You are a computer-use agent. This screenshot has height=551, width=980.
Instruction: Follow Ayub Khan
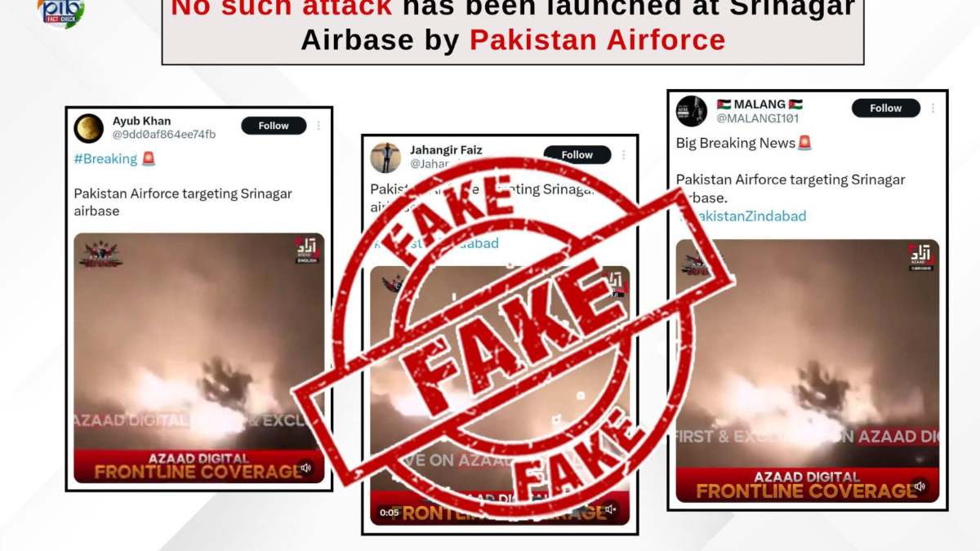click(x=274, y=126)
